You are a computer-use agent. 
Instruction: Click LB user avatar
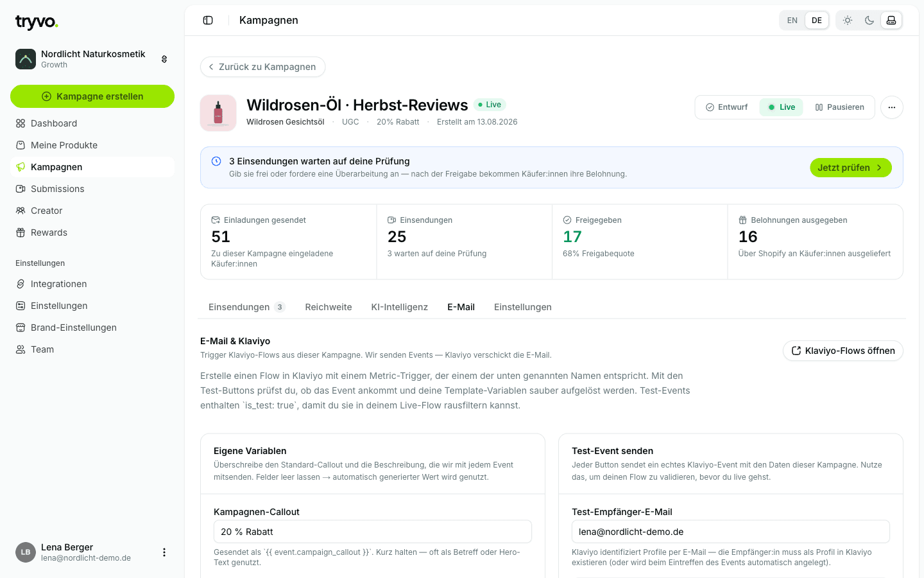pos(26,552)
